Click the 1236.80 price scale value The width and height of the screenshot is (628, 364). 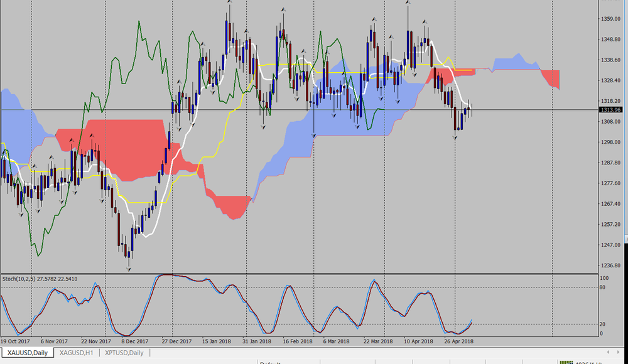click(x=610, y=265)
